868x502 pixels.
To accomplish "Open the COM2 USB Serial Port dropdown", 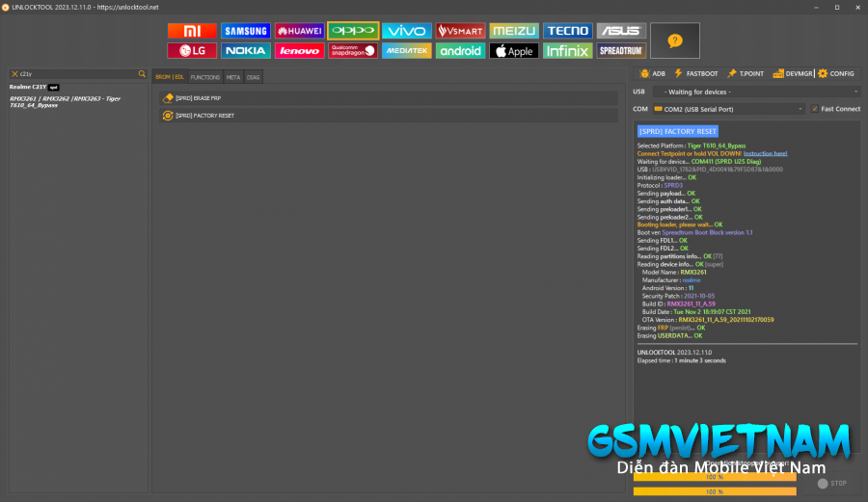I will [728, 109].
